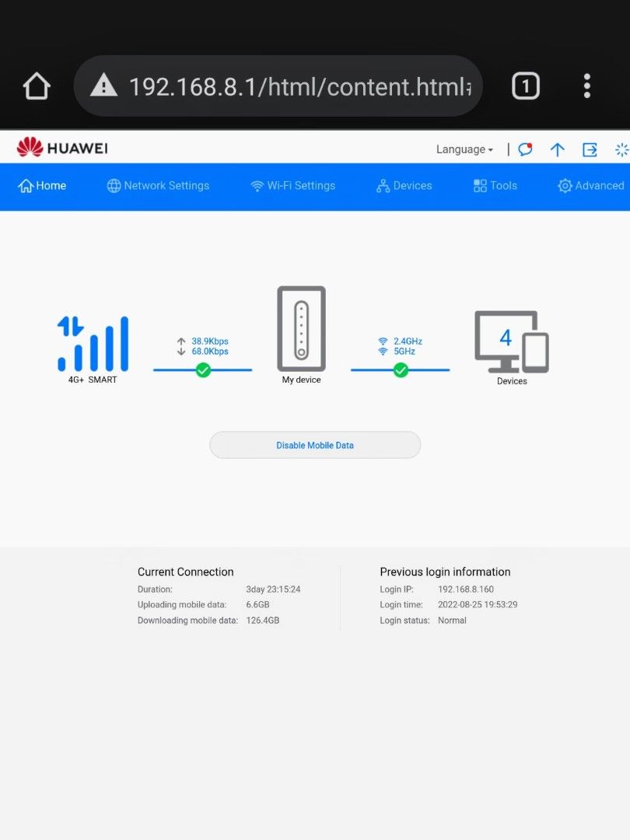Image resolution: width=630 pixels, height=840 pixels.
Task: Click the 6.6GB uploading value
Action: (x=257, y=605)
